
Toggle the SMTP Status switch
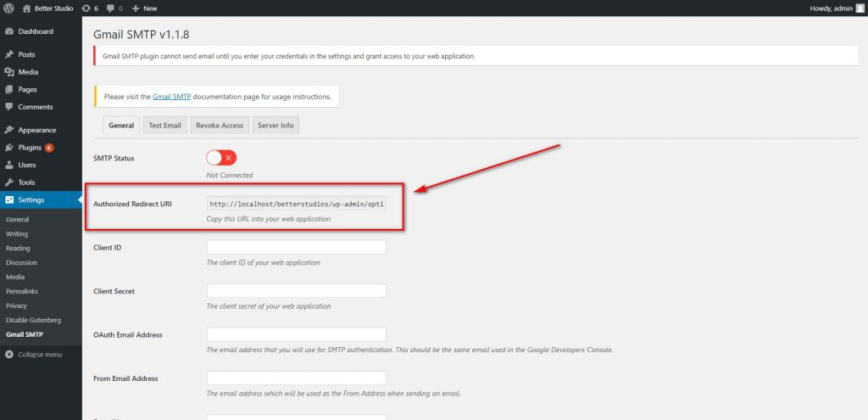coord(221,158)
